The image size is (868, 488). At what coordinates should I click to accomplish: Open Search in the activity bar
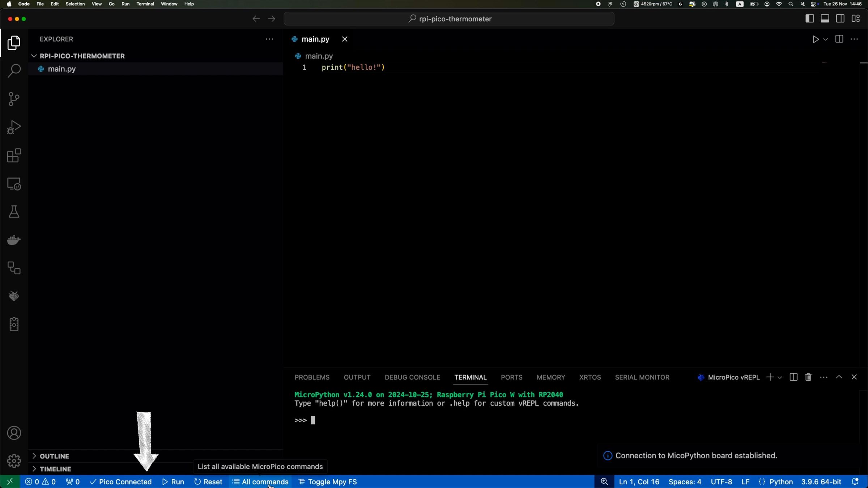click(14, 70)
